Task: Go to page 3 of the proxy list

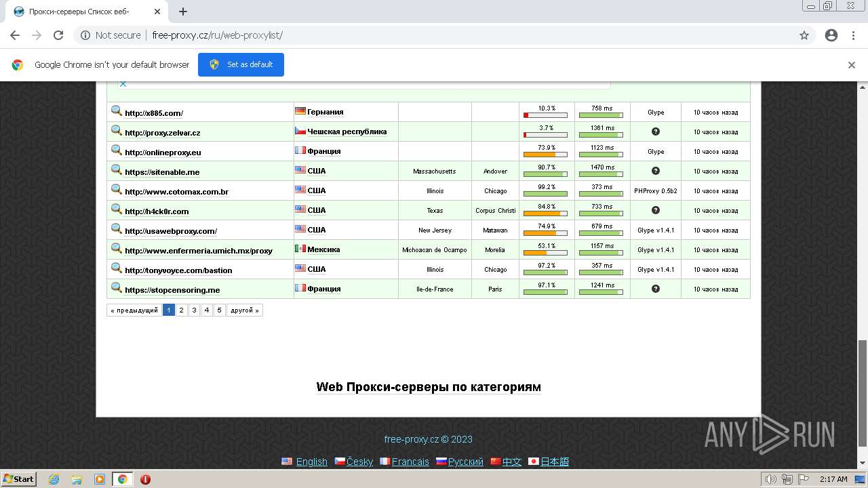Action: [194, 310]
